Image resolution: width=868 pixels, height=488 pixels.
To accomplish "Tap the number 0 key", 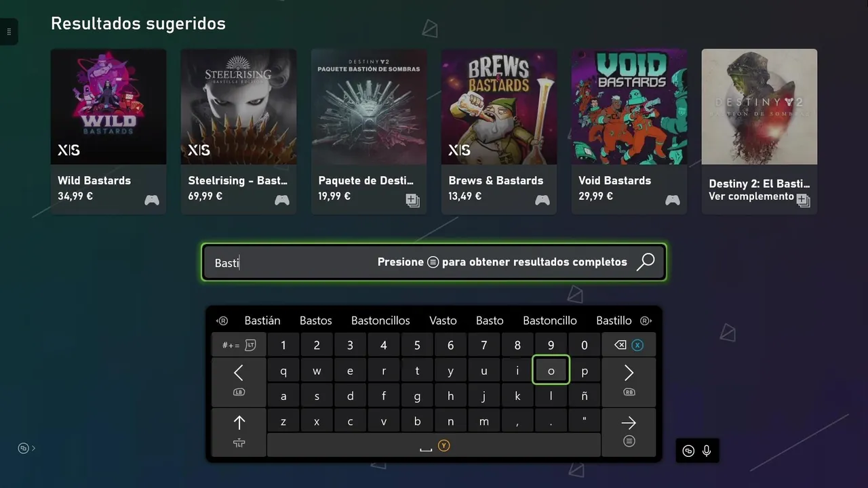I will tap(584, 345).
